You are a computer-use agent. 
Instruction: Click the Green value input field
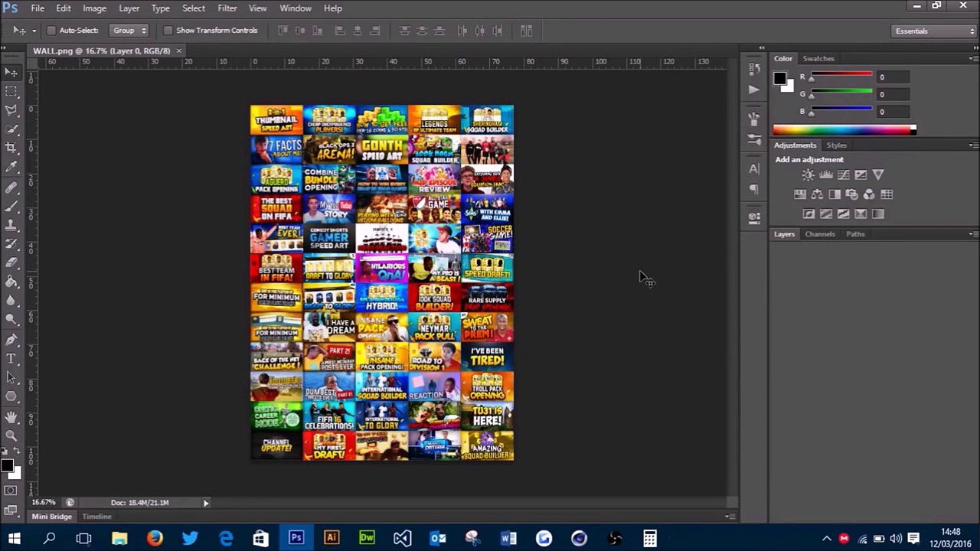click(893, 94)
